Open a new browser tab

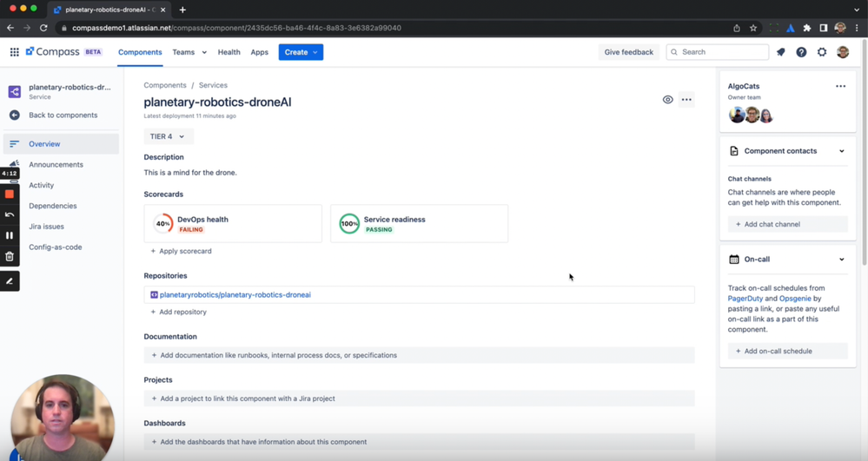pyautogui.click(x=182, y=10)
